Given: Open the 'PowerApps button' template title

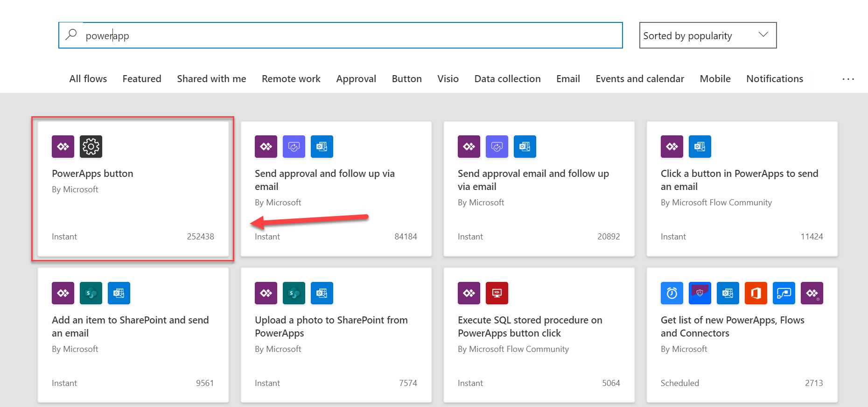Looking at the screenshot, I should 92,174.
